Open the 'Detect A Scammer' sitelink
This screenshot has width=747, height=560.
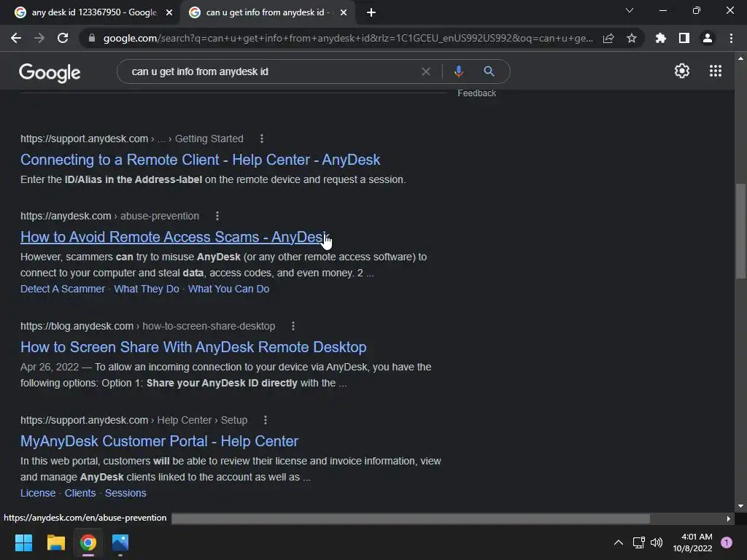pos(63,289)
